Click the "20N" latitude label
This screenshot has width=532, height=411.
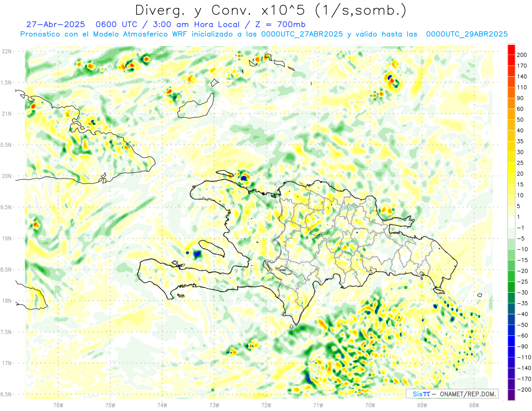pos(8,176)
